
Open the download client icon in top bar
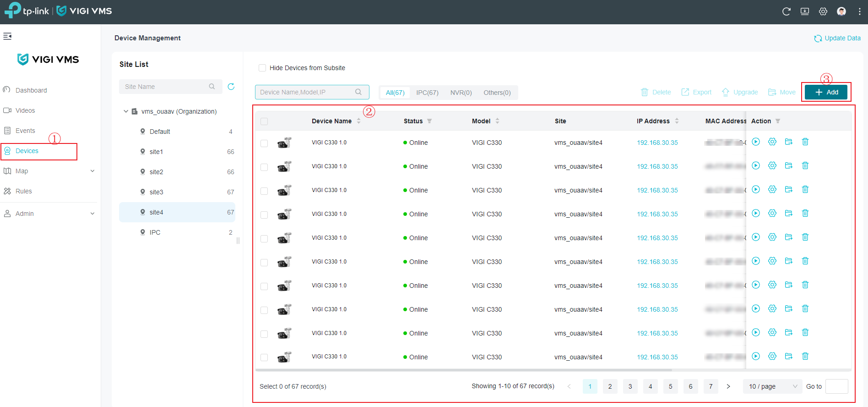[x=805, y=11]
